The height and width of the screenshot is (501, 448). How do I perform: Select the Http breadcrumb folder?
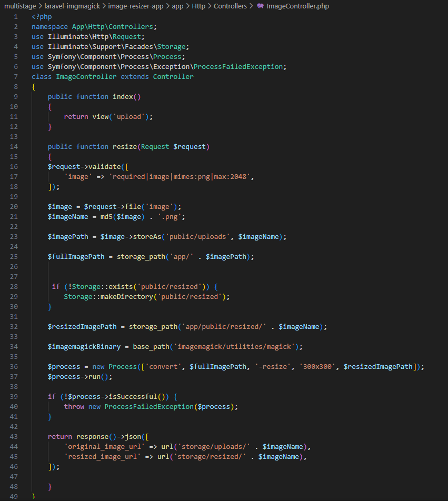click(195, 6)
